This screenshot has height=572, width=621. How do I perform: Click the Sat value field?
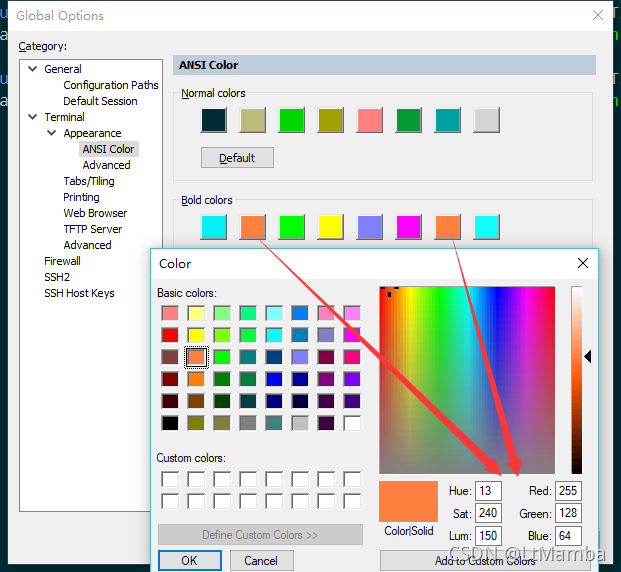[x=488, y=513]
